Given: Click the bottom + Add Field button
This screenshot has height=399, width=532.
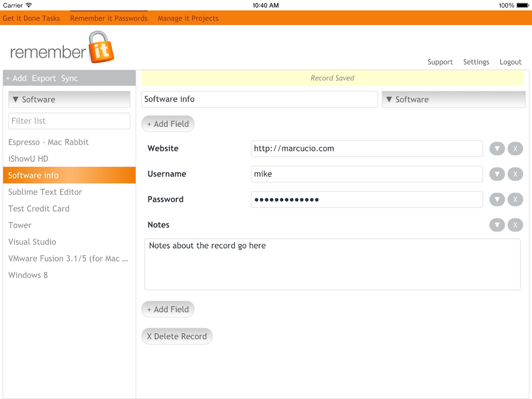Looking at the screenshot, I should pyautogui.click(x=168, y=309).
